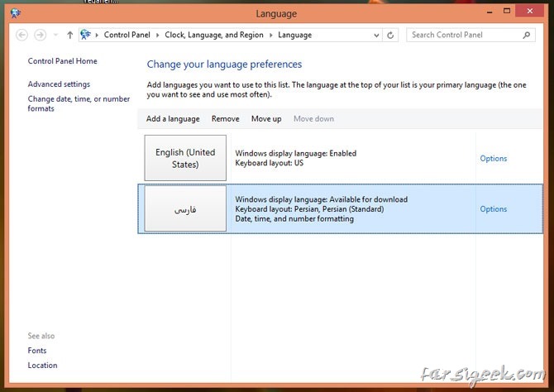The width and height of the screenshot is (554, 392).
Task: Click the Search Control Panel field
Action: 470,35
